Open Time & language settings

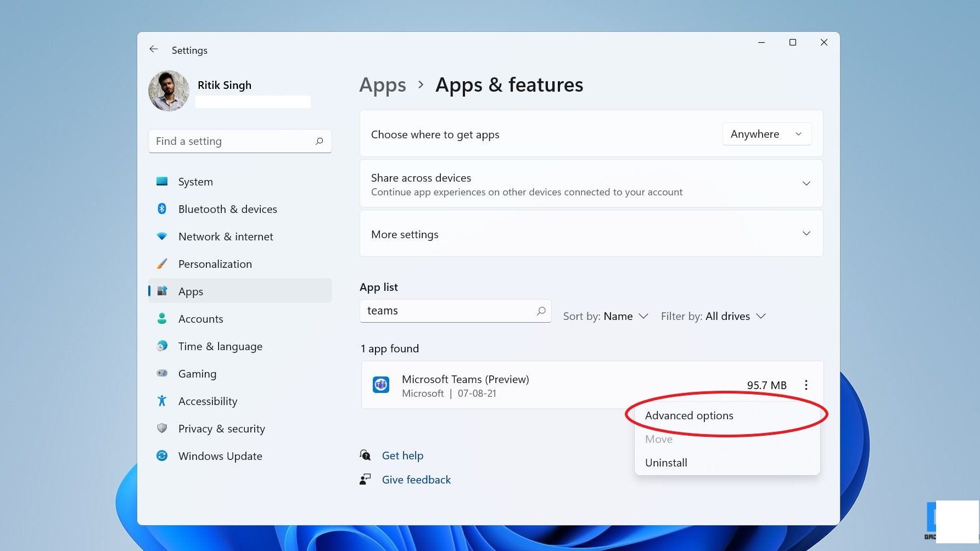240,346
